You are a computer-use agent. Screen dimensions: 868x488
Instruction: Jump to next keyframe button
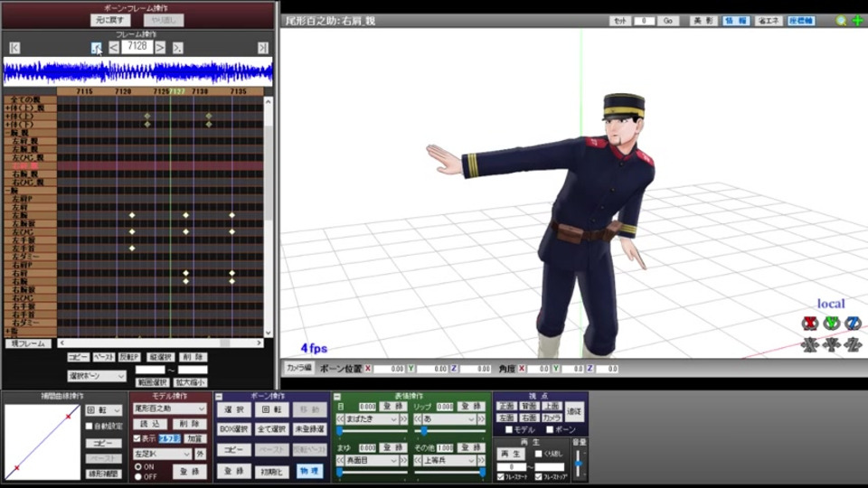pyautogui.click(x=177, y=48)
